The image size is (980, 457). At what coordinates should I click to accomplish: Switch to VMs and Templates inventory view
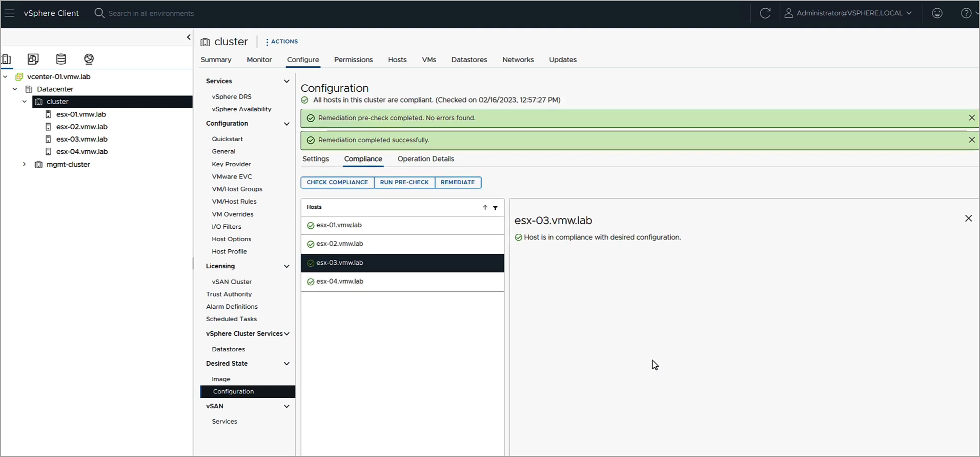(x=33, y=59)
